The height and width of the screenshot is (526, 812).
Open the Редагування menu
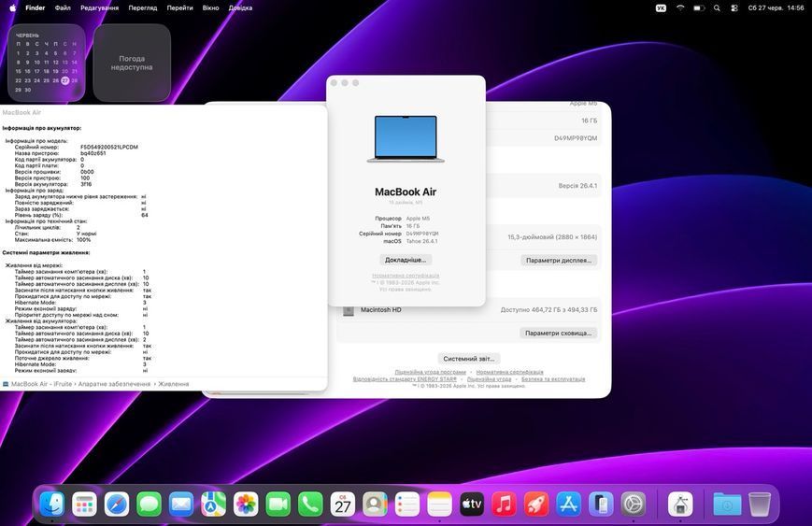pos(99,7)
